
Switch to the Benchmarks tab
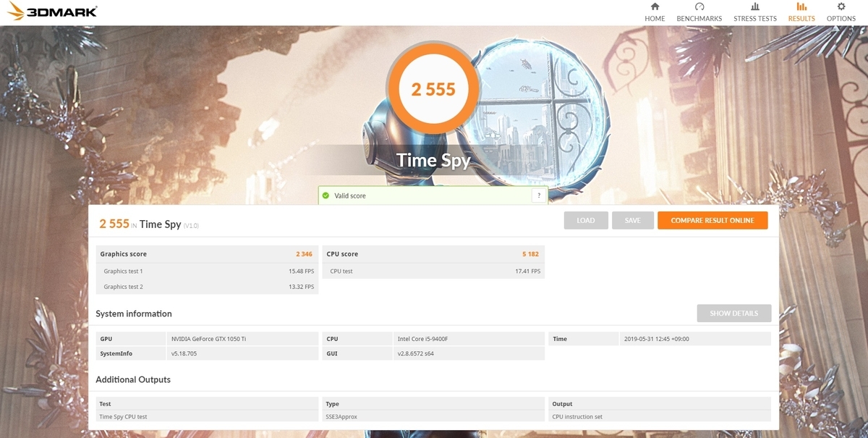pyautogui.click(x=699, y=12)
